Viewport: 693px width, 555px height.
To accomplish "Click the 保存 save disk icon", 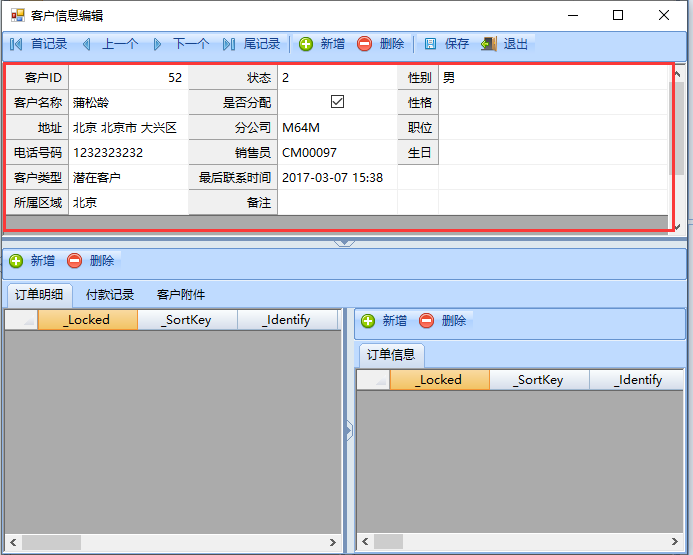I will click(430, 44).
